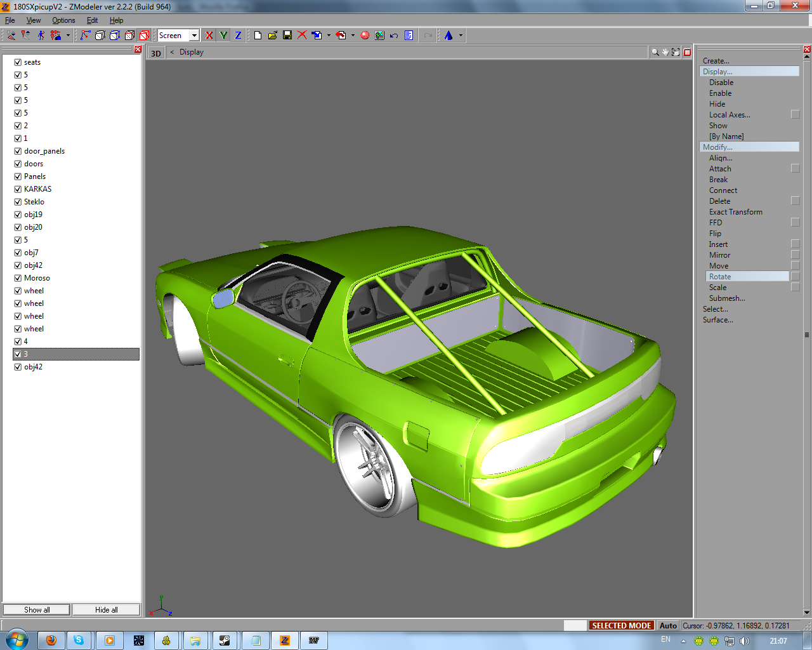This screenshot has width=812, height=650.
Task: Expand the Surface... command group
Action: point(717,320)
